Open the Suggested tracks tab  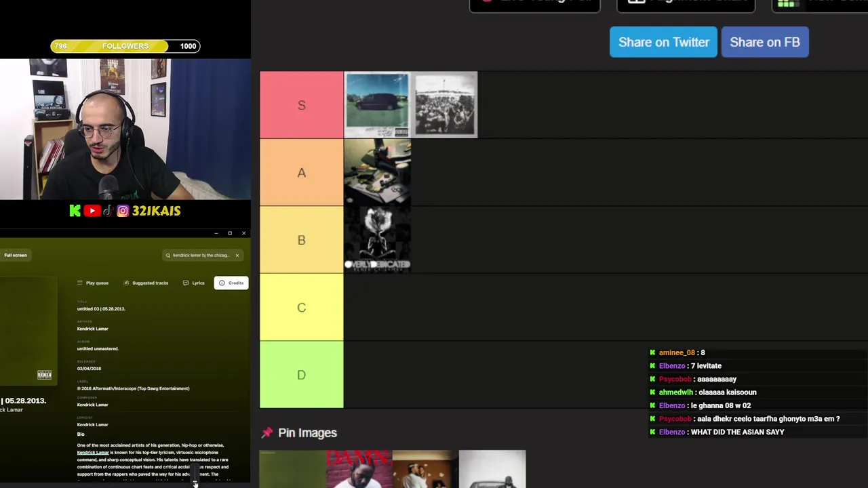pyautogui.click(x=146, y=283)
